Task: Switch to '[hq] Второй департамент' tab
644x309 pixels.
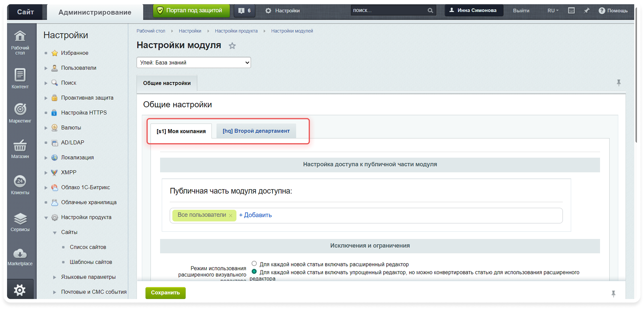Action: (x=256, y=131)
